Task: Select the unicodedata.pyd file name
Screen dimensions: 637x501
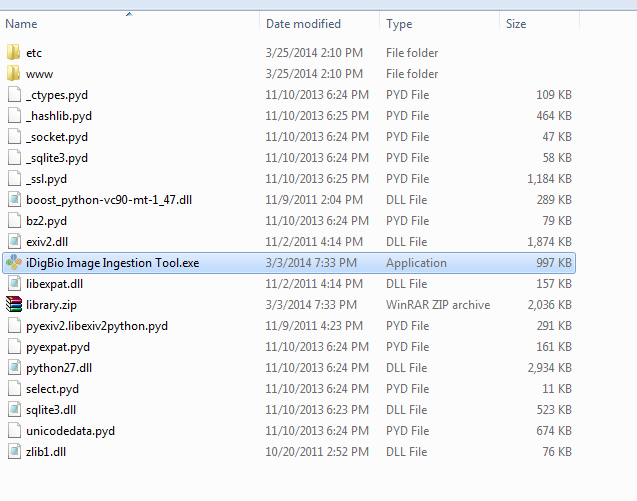Action: click(71, 431)
